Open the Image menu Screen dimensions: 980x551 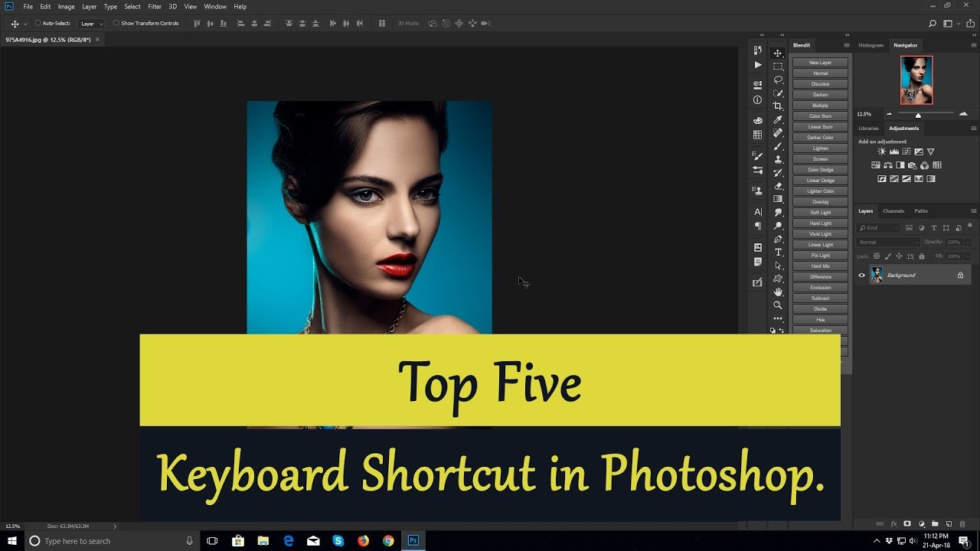67,6
